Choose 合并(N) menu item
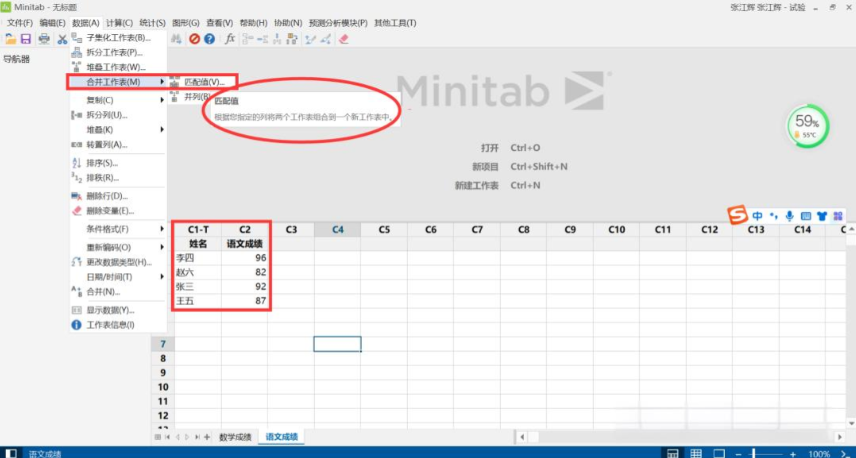856x458 pixels. [118, 292]
